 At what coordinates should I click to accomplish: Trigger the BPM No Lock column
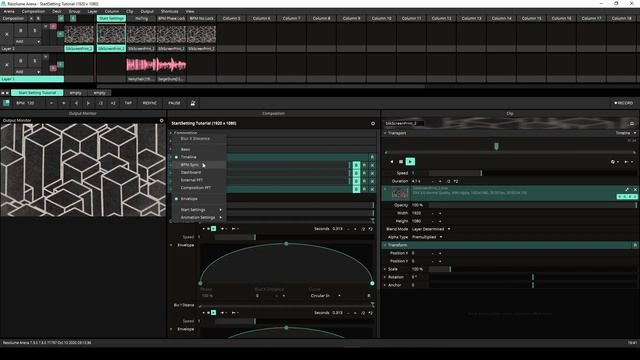(202, 18)
